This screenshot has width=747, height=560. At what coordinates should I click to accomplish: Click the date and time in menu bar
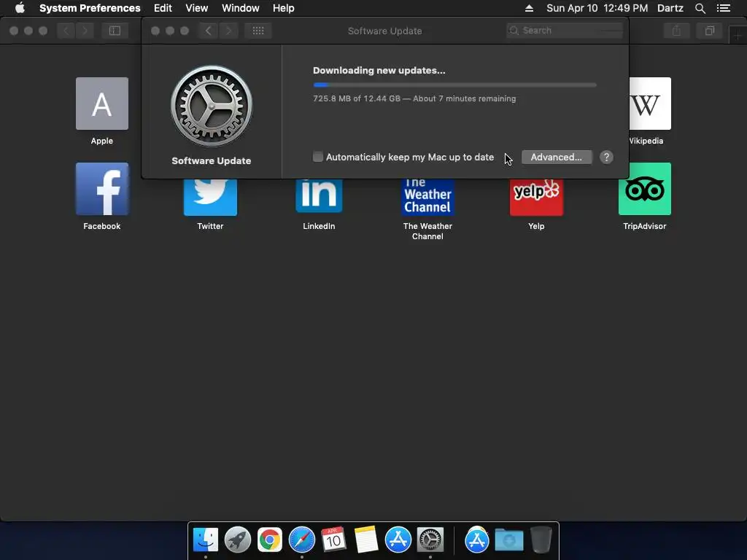[x=597, y=8]
